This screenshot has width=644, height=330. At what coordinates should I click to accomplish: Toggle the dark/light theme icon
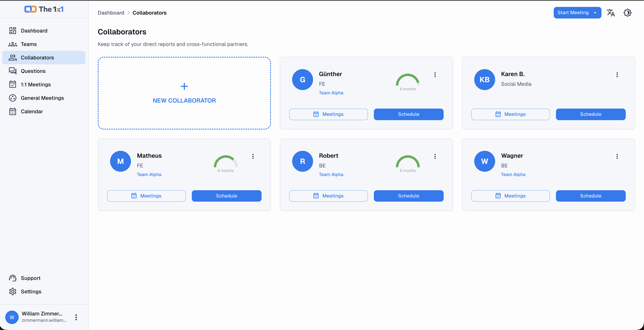[627, 13]
